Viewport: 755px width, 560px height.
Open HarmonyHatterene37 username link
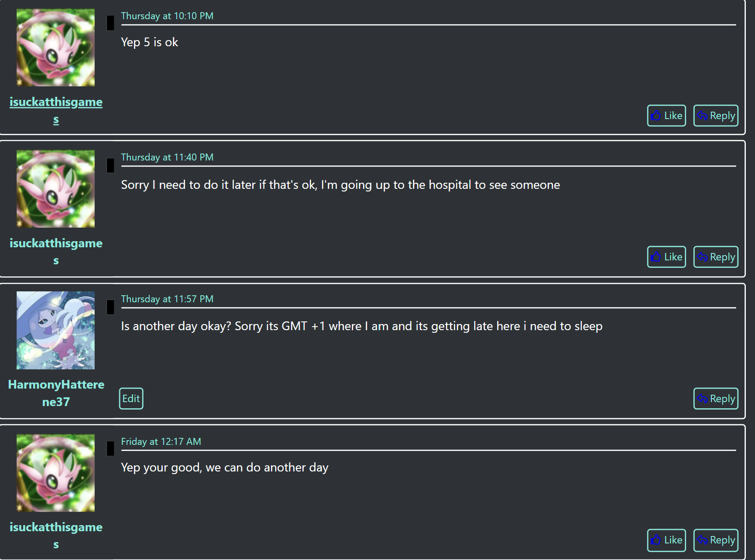point(56,385)
